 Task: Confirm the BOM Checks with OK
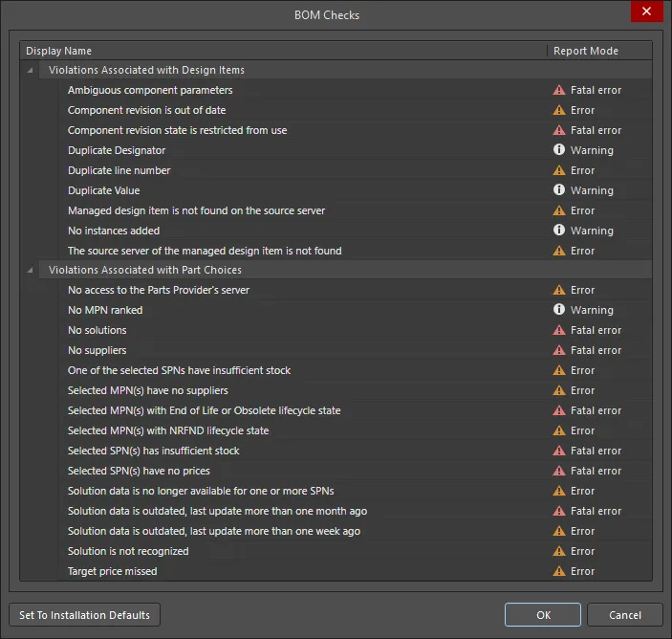[x=543, y=615]
